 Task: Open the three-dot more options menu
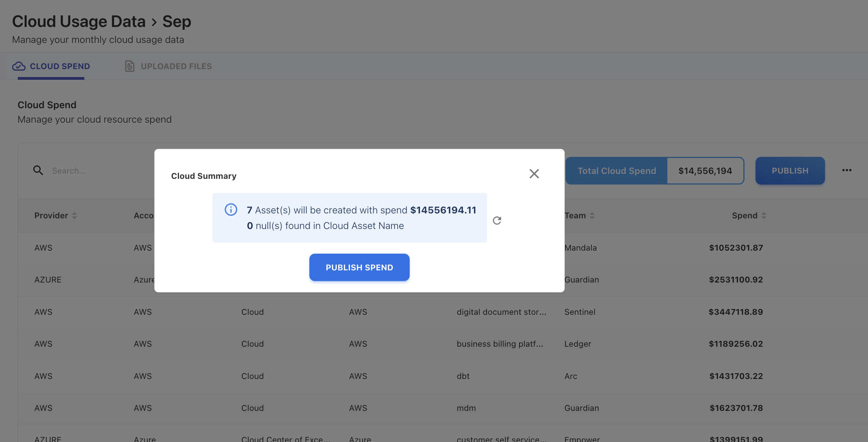(x=847, y=170)
